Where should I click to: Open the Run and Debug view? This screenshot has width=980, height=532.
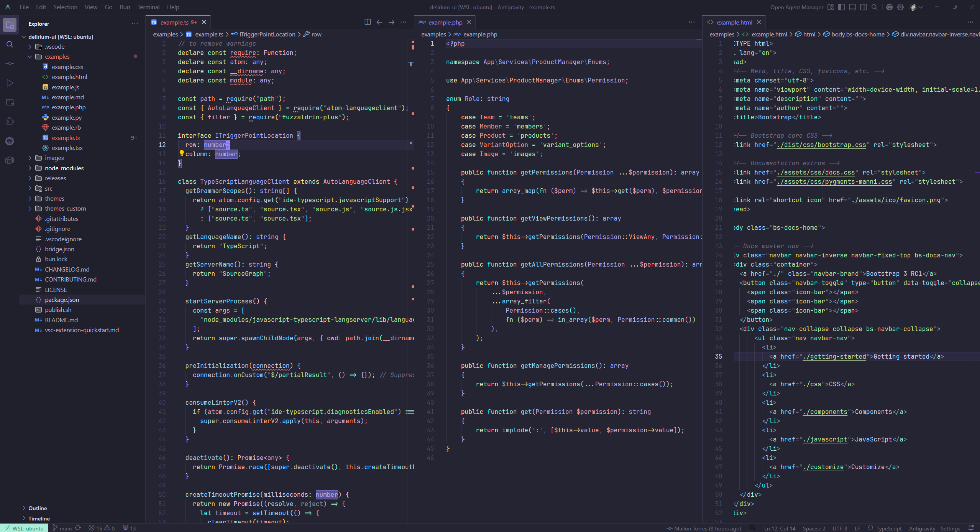[x=10, y=83]
